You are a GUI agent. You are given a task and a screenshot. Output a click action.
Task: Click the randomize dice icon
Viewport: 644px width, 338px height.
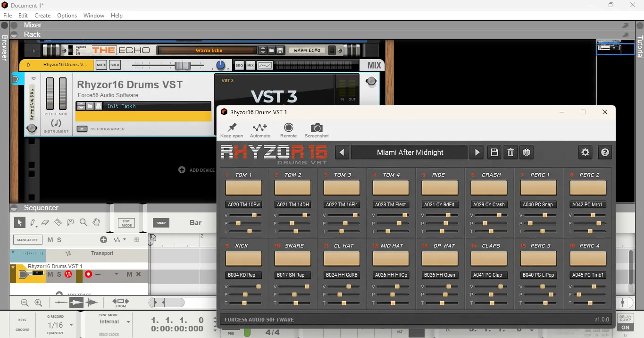[x=527, y=152]
